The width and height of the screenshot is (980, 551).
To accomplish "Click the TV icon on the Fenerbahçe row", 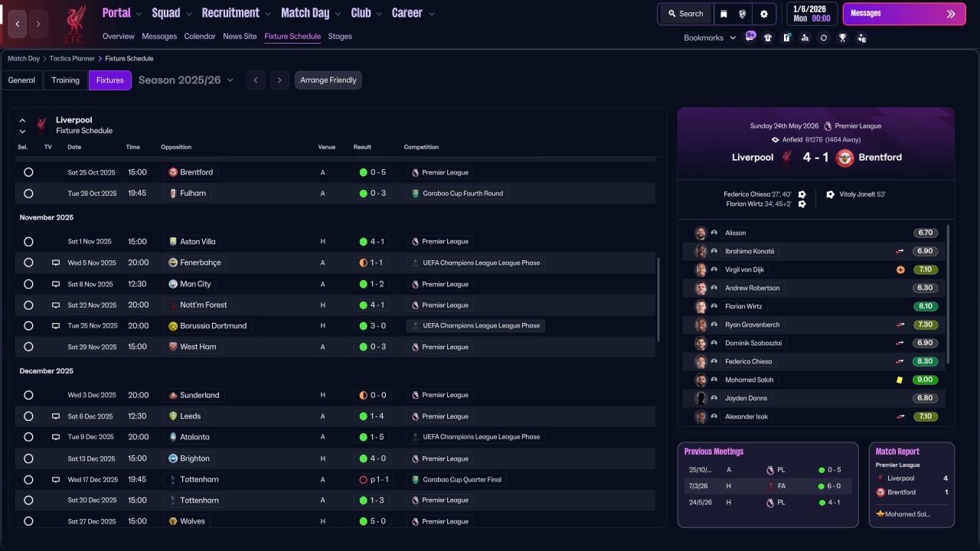I will pyautogui.click(x=55, y=262).
